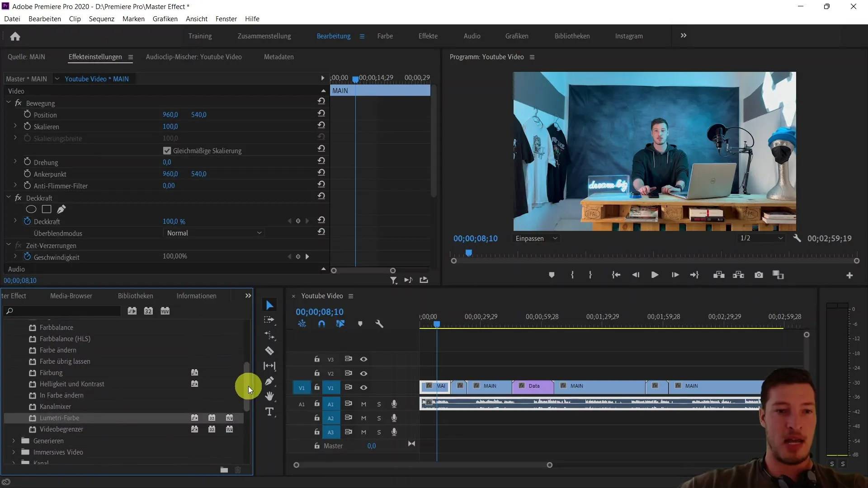The image size is (868, 488).
Task: Go to In point
Action: [616, 275]
